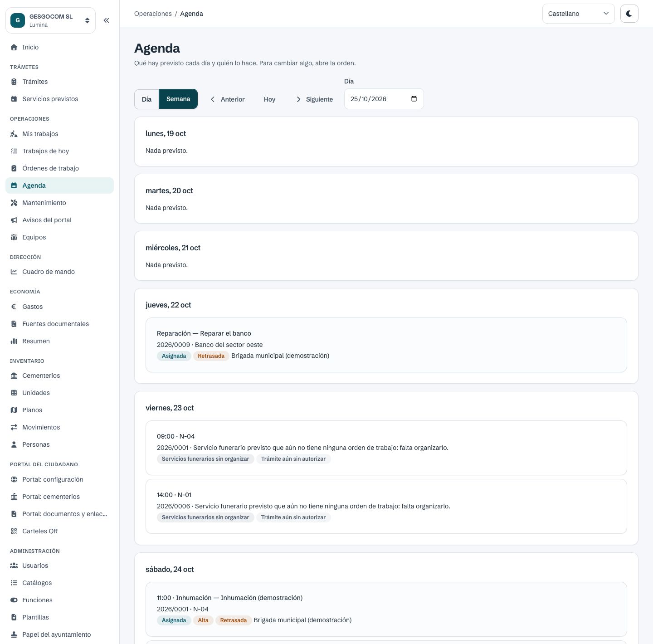Click Usuarios in administración section
The height and width of the screenshot is (644, 653).
point(59,566)
